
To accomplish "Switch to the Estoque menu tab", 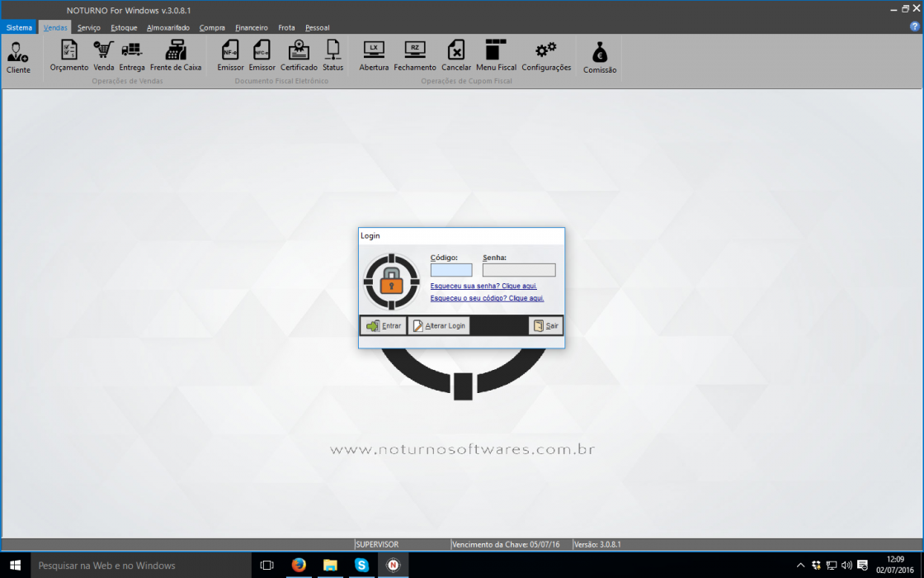I will 124,28.
